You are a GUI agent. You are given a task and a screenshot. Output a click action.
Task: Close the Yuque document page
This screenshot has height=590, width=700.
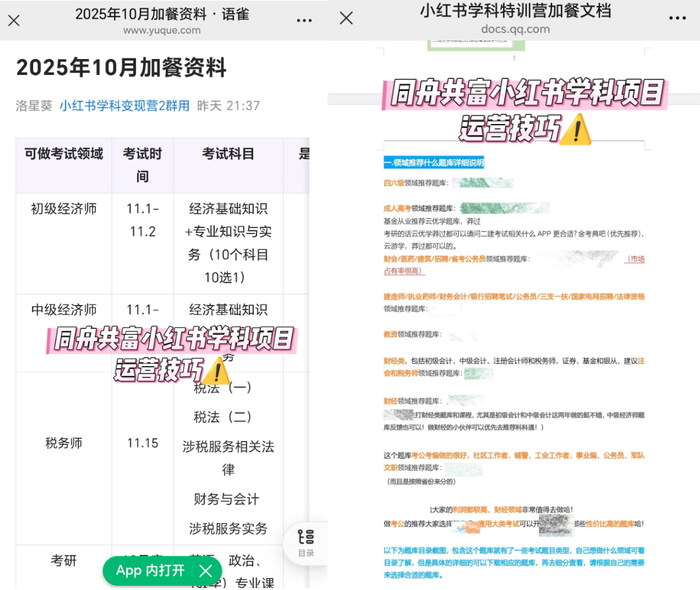click(15, 21)
